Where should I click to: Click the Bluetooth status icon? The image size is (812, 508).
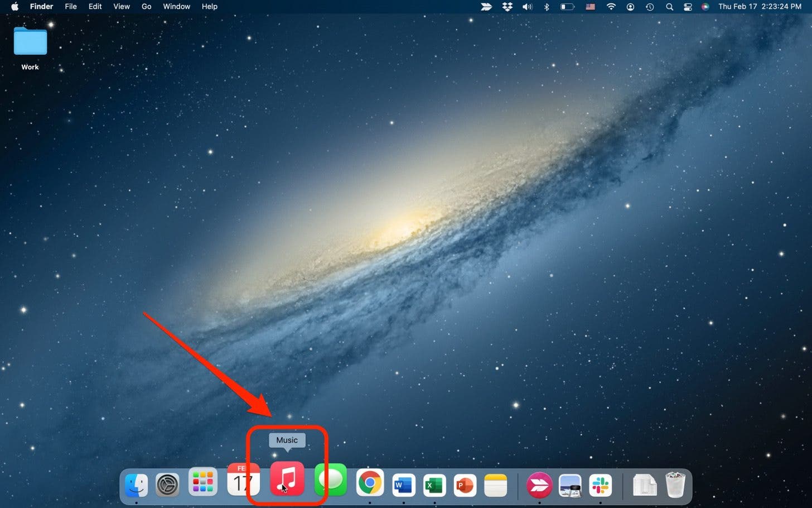pyautogui.click(x=547, y=7)
